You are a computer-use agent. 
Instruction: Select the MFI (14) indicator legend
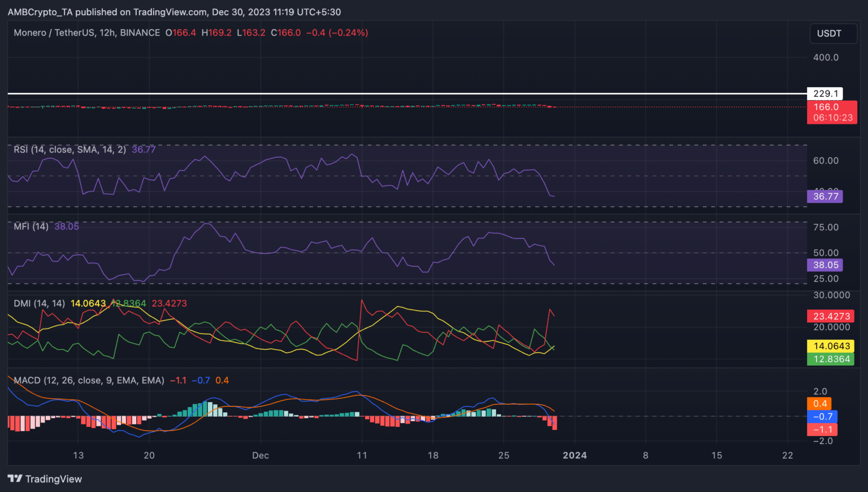pos(31,226)
